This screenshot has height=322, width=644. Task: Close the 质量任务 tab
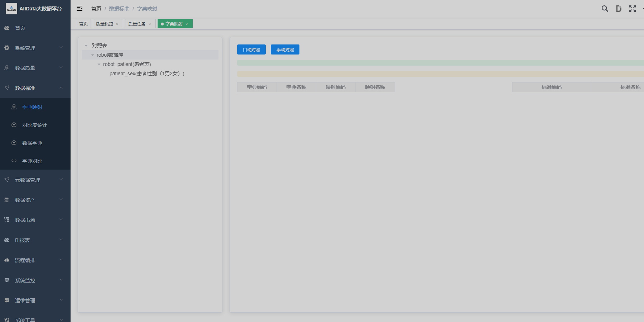[150, 24]
